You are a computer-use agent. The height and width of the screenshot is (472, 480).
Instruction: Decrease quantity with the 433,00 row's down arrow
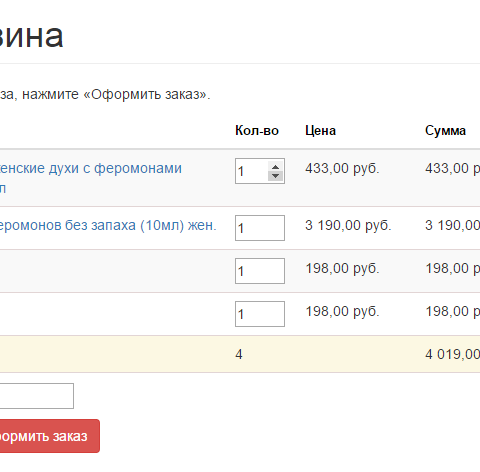275,176
